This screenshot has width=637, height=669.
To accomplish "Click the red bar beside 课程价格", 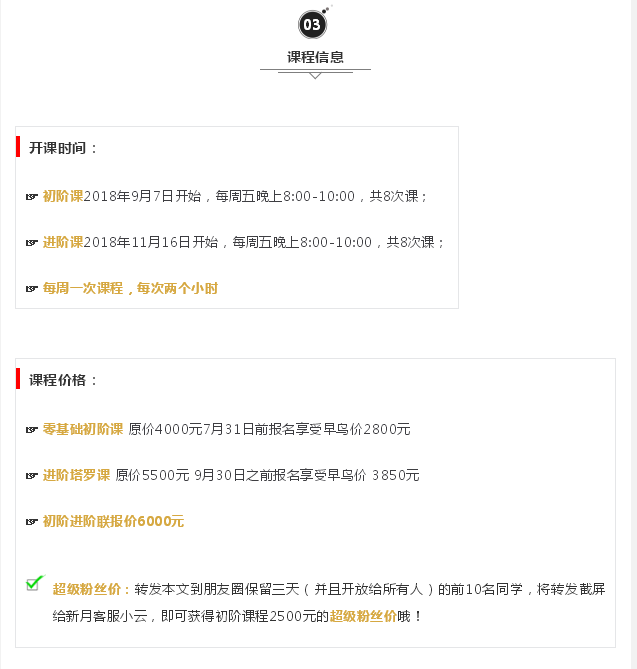I will point(18,379).
